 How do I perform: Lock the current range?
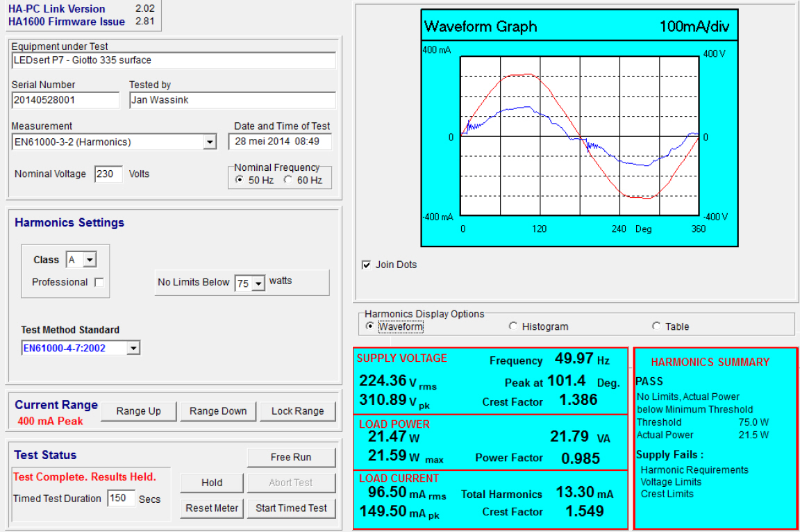click(x=297, y=411)
